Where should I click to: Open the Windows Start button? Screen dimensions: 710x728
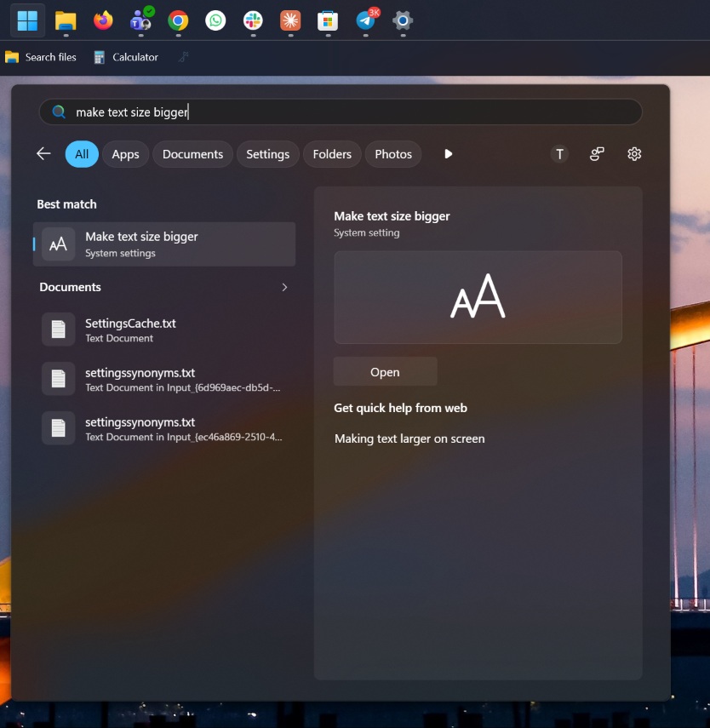pyautogui.click(x=27, y=20)
